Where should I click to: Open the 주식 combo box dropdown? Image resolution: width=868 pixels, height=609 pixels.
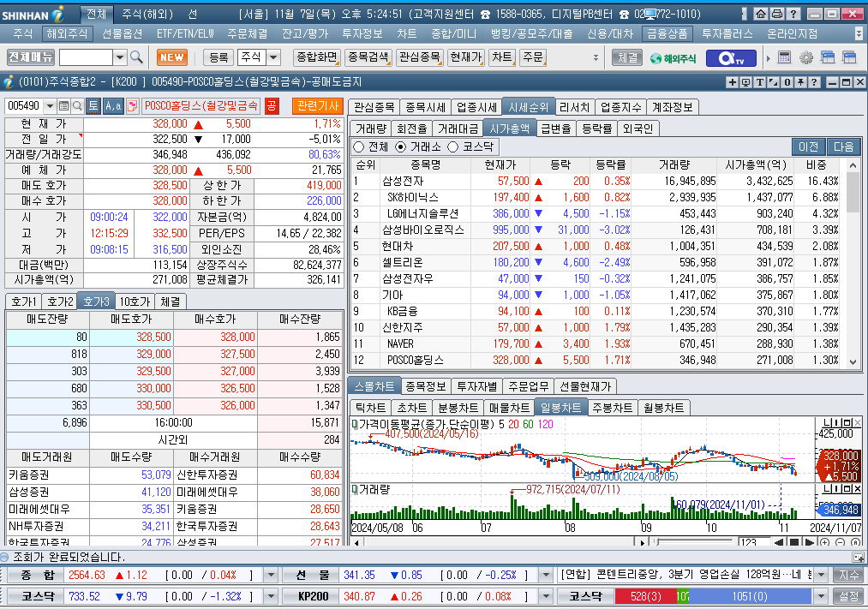tap(273, 57)
